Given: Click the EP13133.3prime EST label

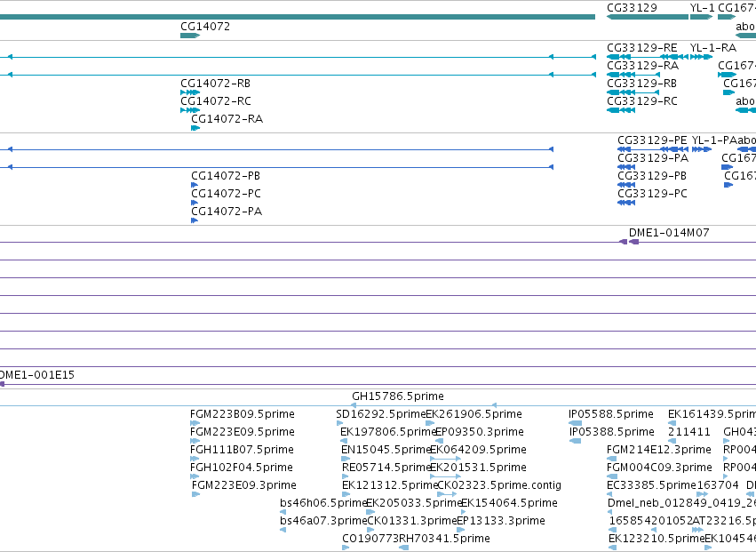Looking at the screenshot, I should [501, 521].
